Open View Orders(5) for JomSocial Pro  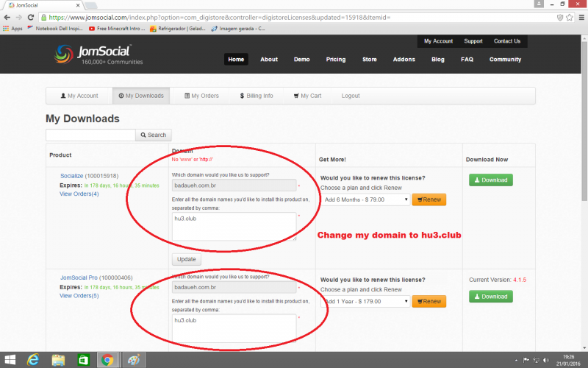tap(79, 296)
